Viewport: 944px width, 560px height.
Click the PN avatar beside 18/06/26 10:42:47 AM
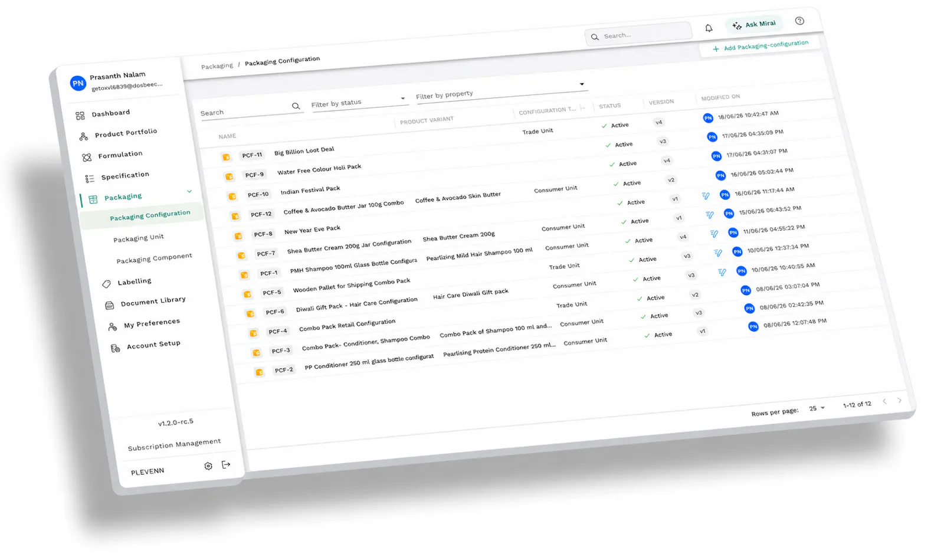(708, 118)
